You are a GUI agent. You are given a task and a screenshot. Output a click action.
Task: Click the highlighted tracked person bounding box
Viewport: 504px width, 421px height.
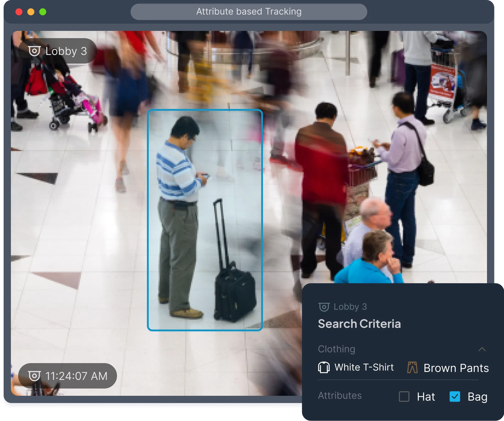[205, 220]
